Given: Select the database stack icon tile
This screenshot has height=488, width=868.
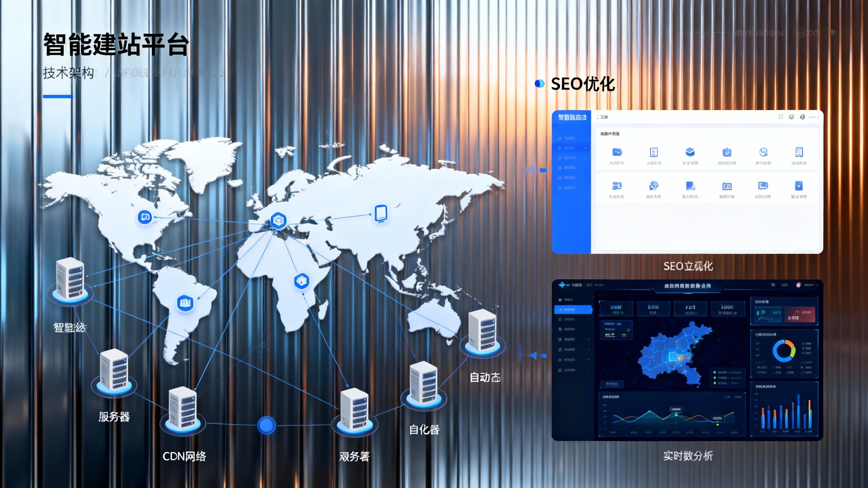Looking at the screenshot, I should tap(616, 186).
